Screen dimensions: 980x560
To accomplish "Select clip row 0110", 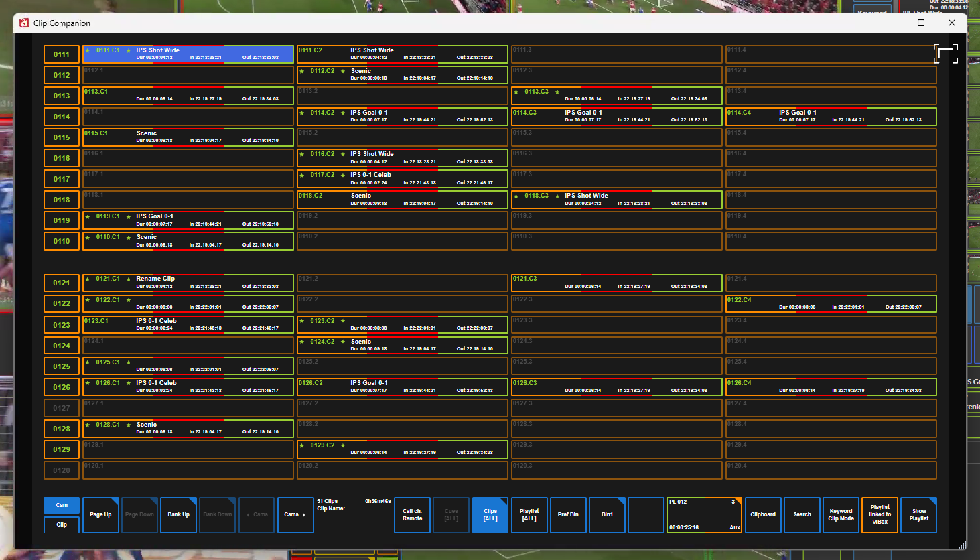I will (x=62, y=241).
